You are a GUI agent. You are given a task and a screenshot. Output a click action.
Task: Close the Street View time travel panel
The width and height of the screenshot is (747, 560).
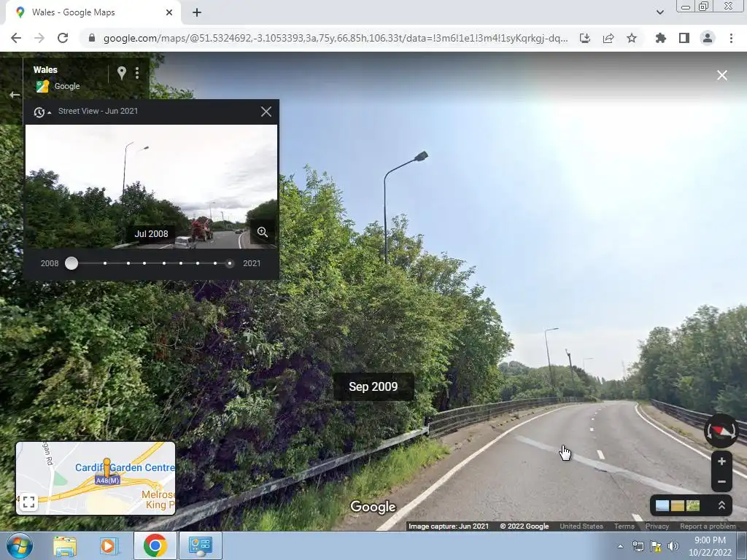coord(266,112)
